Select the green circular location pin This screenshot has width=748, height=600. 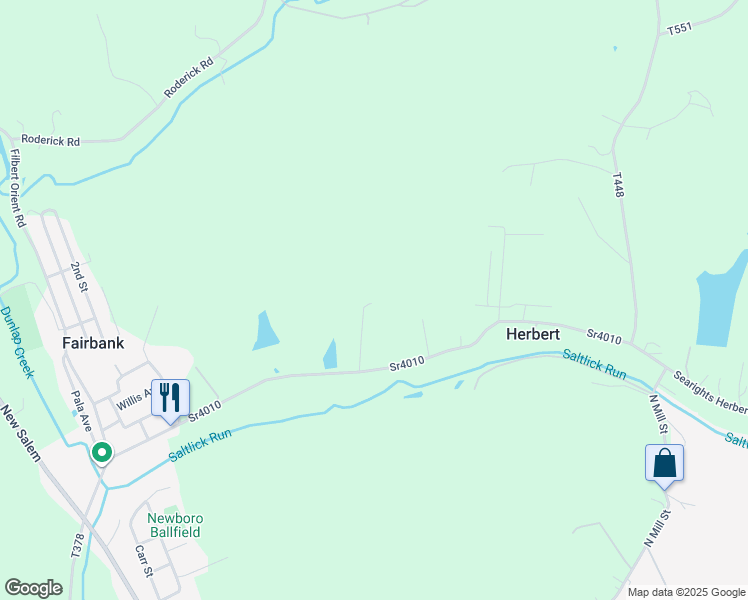click(102, 453)
